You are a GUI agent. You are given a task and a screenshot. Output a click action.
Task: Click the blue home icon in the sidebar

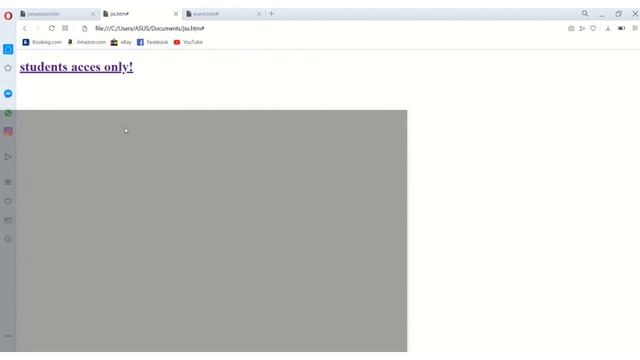(x=8, y=49)
